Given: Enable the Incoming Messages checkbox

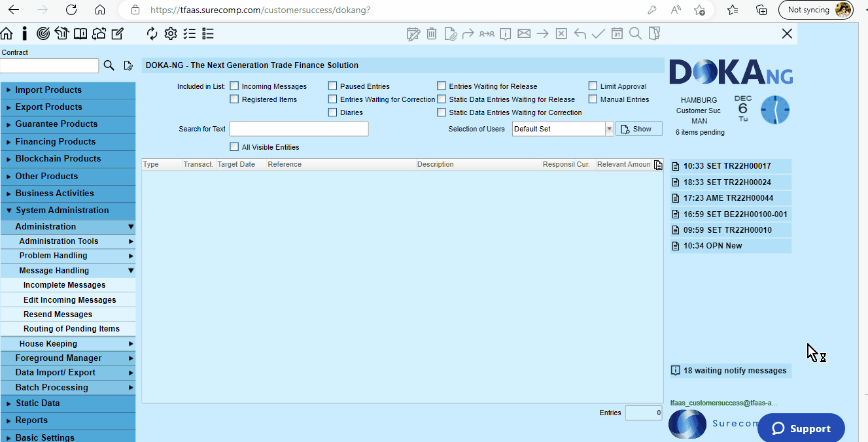Looking at the screenshot, I should pyautogui.click(x=234, y=86).
